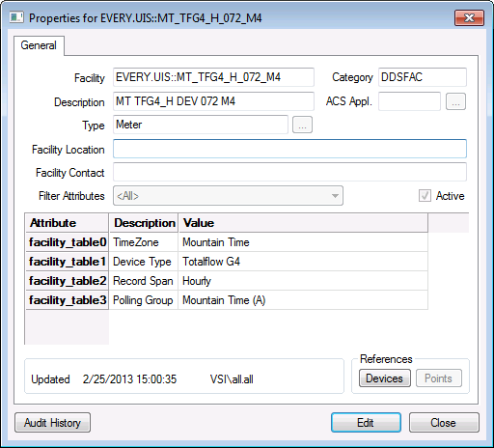The height and width of the screenshot is (448, 494).
Task: Click the Facility Location input field
Action: click(x=289, y=149)
